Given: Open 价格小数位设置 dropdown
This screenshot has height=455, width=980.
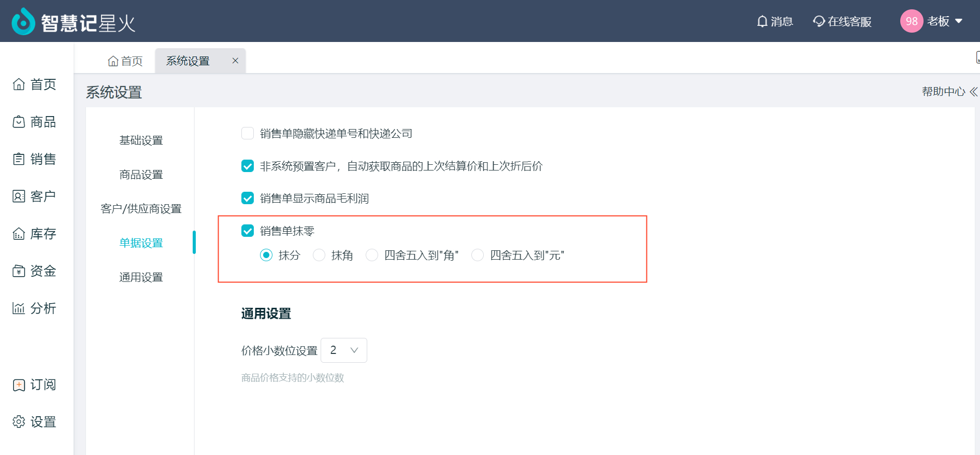Looking at the screenshot, I should pyautogui.click(x=344, y=350).
